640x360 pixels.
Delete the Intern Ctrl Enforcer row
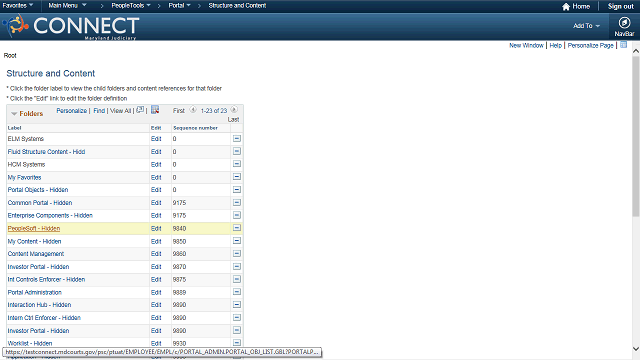click(237, 318)
